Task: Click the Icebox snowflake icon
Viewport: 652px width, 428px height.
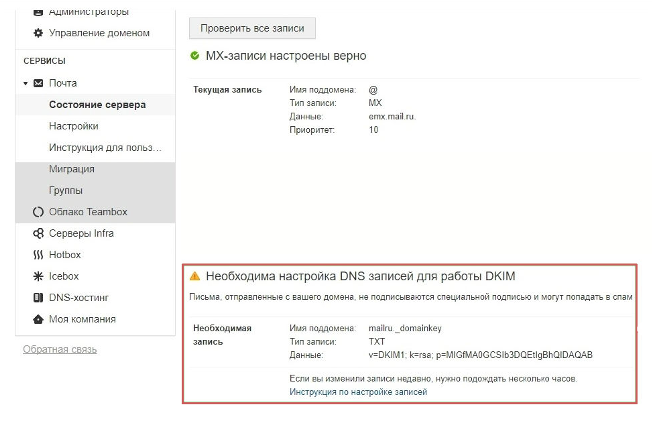Action: point(38,276)
